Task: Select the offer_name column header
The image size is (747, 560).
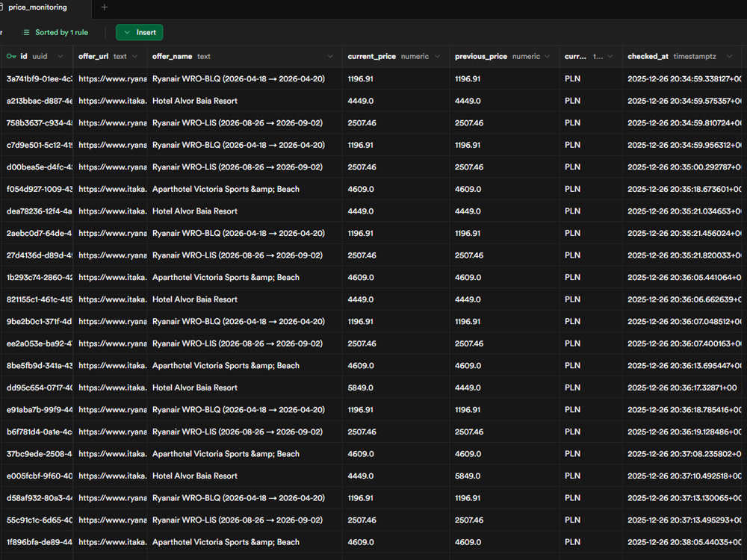Action: pyautogui.click(x=244, y=56)
